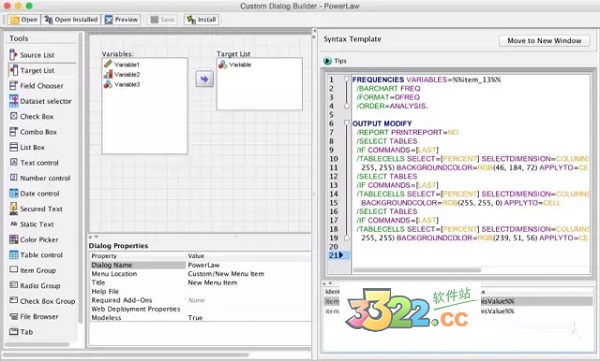Click the Save toolbar button
Image resolution: width=600 pixels, height=361 pixels.
point(162,20)
